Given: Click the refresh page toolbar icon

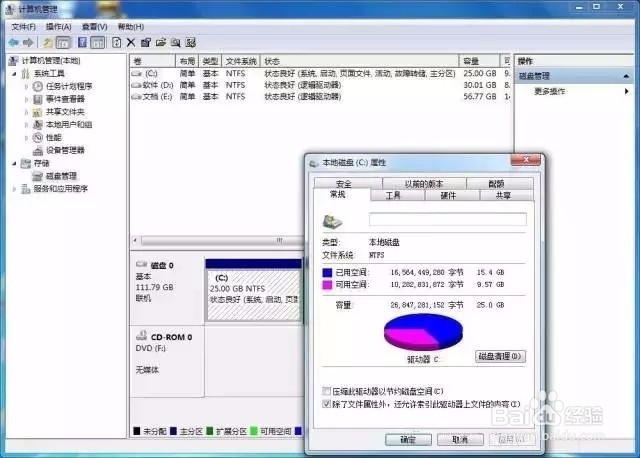Looking at the screenshot, I should tap(116, 42).
